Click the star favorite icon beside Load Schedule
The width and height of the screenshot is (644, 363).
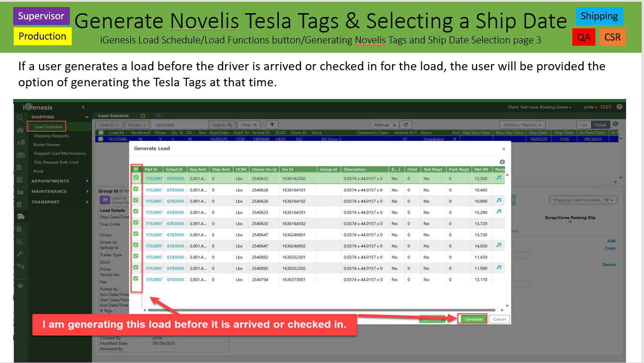143,115
